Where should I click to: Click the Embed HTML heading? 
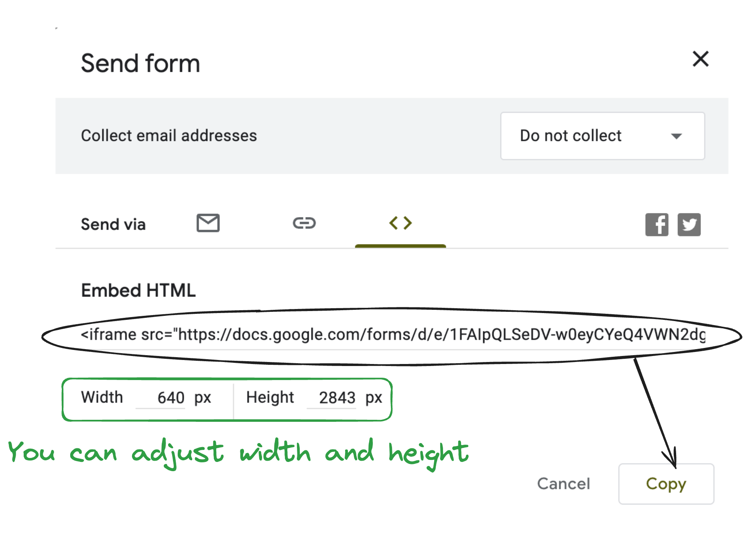pyautogui.click(x=138, y=290)
